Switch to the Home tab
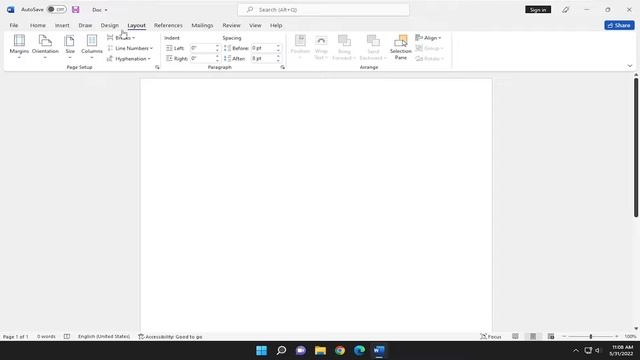Image resolution: width=640 pixels, height=360 pixels. (38, 25)
